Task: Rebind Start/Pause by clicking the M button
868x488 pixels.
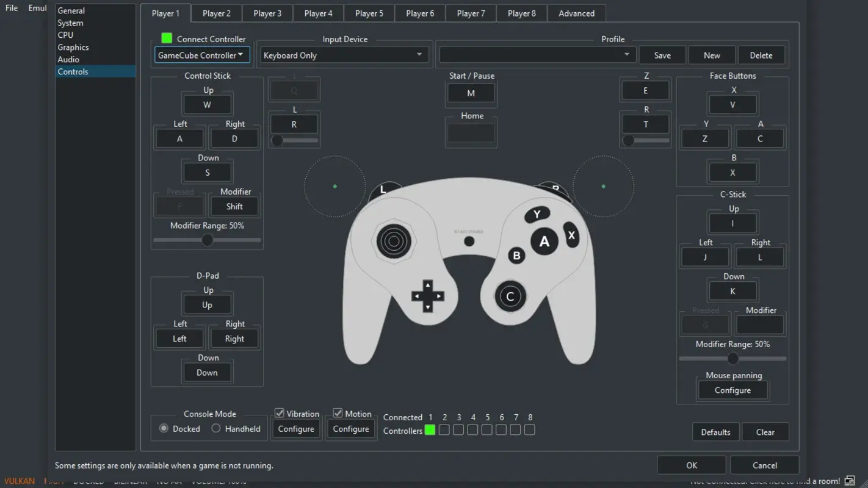Action: [471, 93]
